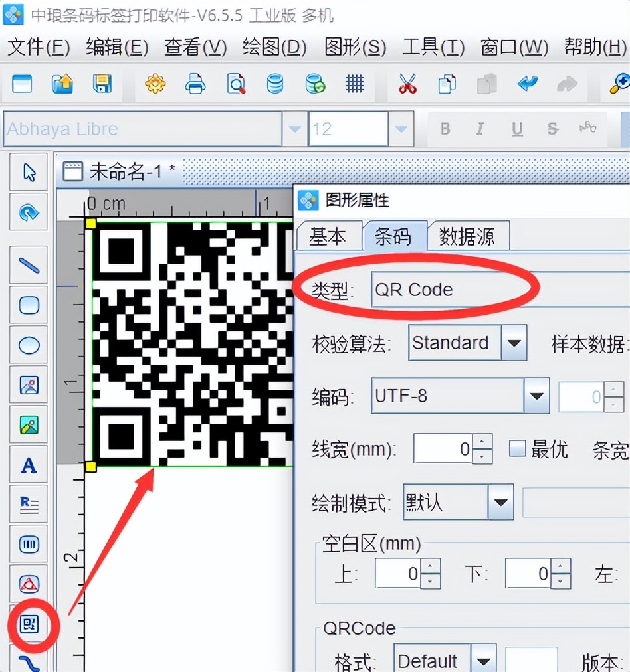Toggle underline formatting

(x=517, y=129)
